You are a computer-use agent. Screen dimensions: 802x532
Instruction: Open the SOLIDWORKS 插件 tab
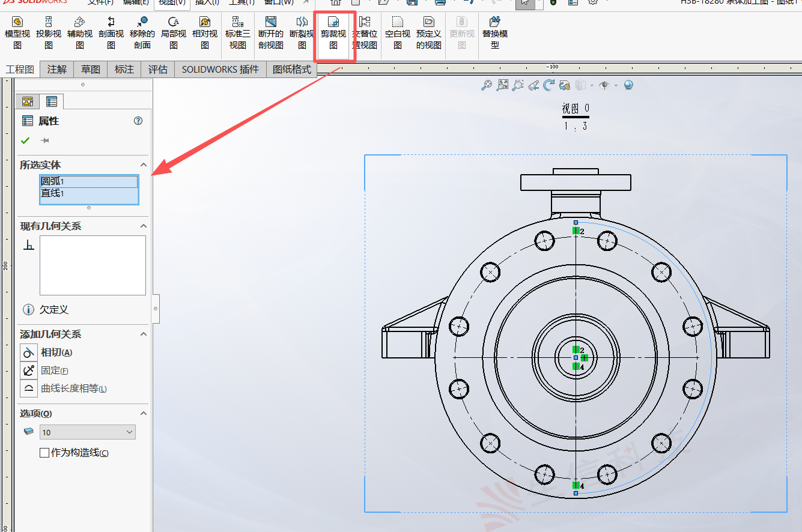pyautogui.click(x=220, y=70)
